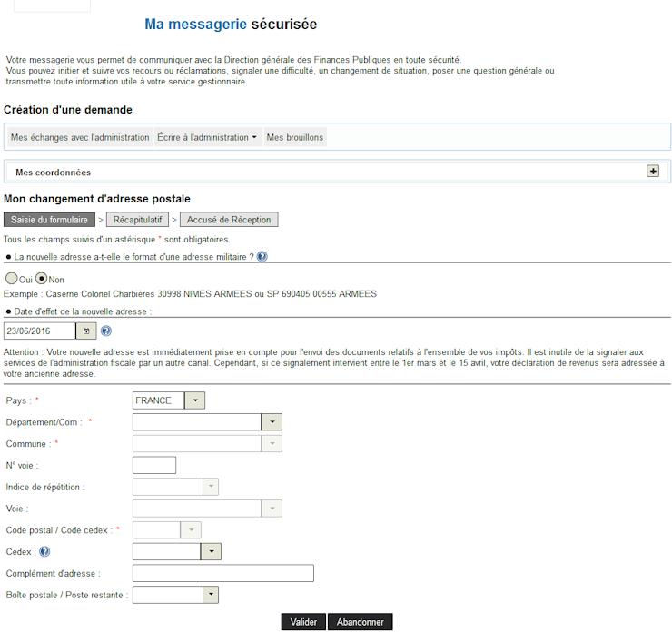The image size is (672, 632).
Task: Select the Non radio button
Action: click(x=41, y=279)
